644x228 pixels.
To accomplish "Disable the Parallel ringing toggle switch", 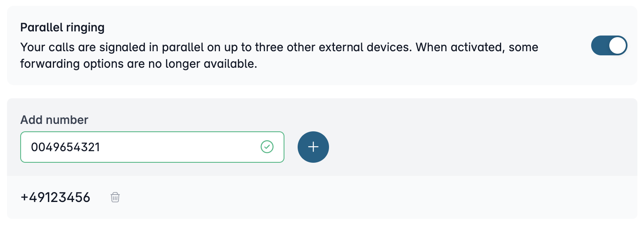I will [609, 45].
